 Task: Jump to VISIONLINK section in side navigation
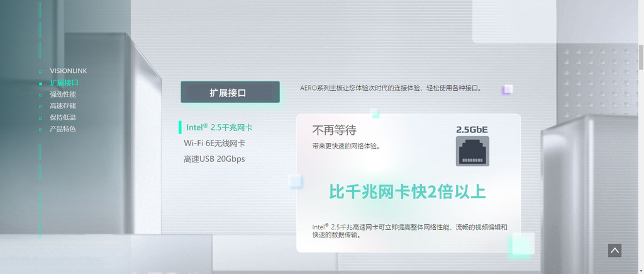point(68,71)
